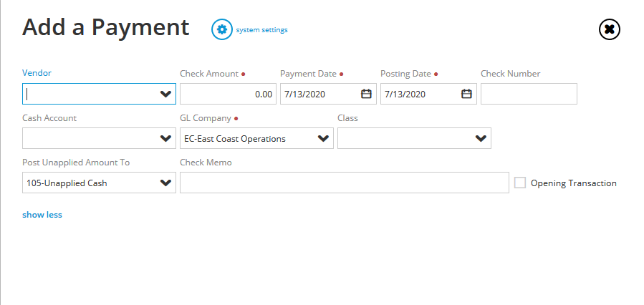
Task: Expand Post Unapplied Amount To dropdown arrow
Action: [165, 183]
